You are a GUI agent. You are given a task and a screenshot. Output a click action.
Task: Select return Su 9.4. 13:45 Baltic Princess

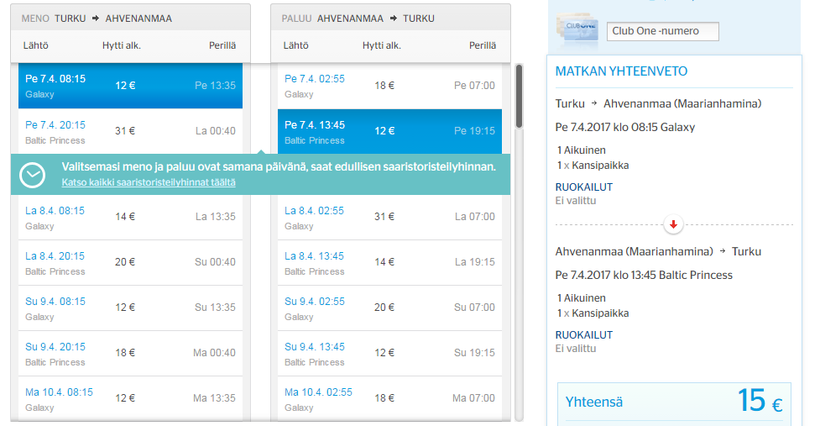pyautogui.click(x=390, y=353)
